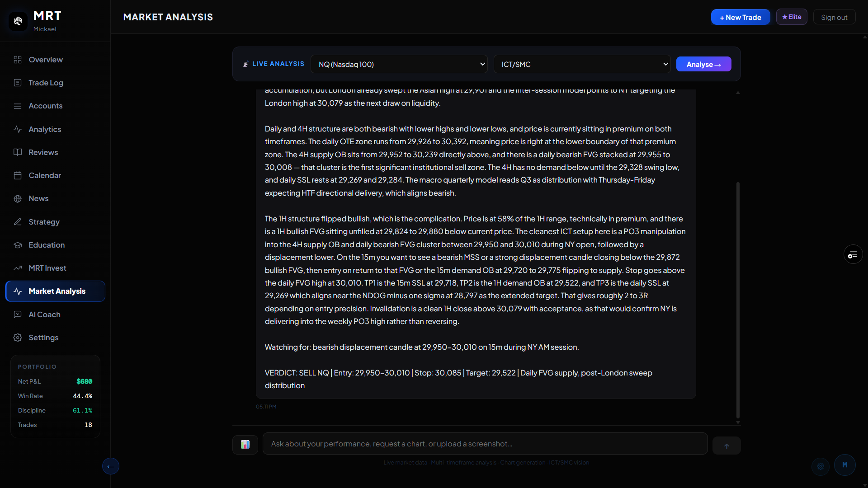This screenshot has height=488, width=868.
Task: Click the Calendar icon in sidebar
Action: pos(18,175)
